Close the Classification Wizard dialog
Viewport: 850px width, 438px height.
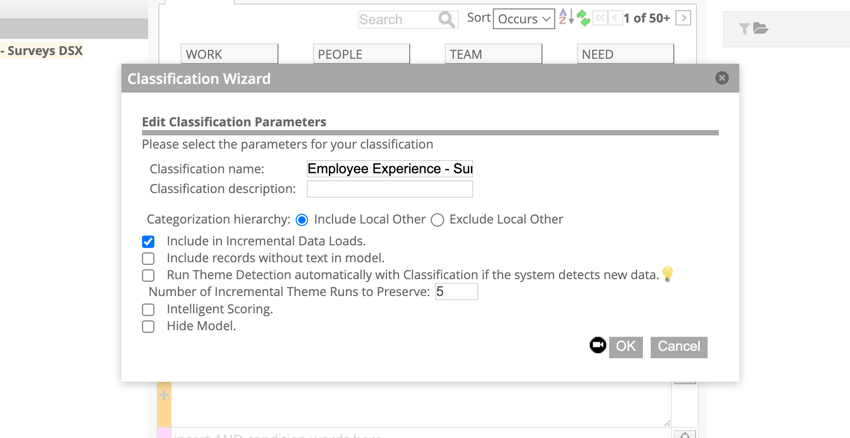pyautogui.click(x=722, y=78)
